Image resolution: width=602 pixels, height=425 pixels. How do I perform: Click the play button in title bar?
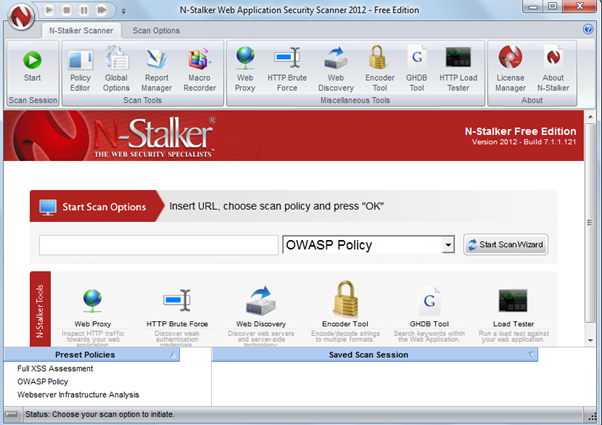coord(49,10)
